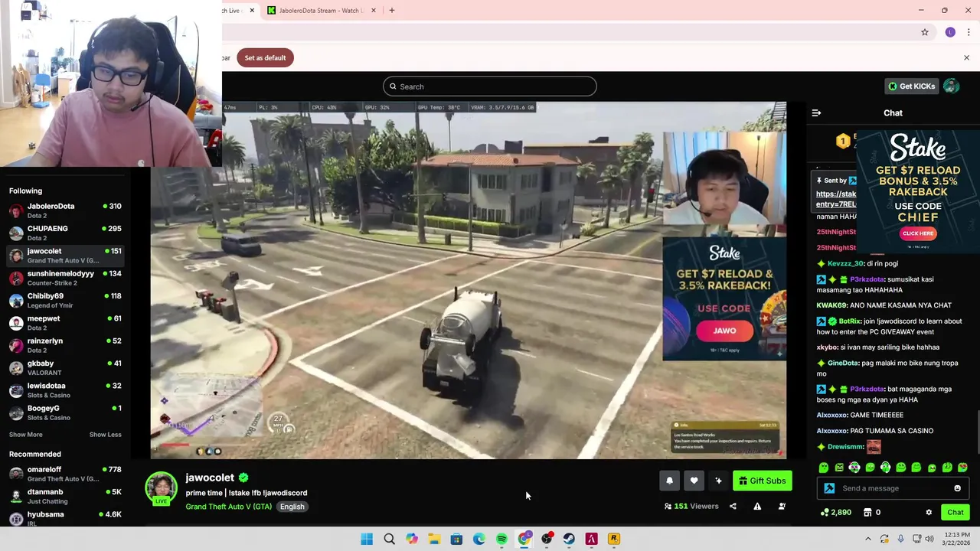Image resolution: width=980 pixels, height=551 pixels.
Task: Open the emoji picker in message box
Action: tap(957, 488)
